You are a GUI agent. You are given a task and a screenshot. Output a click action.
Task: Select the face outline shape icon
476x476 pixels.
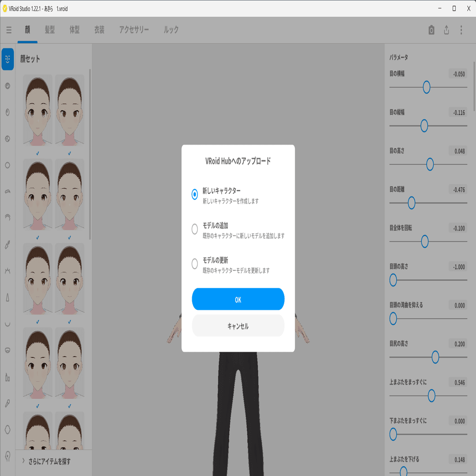point(7,430)
